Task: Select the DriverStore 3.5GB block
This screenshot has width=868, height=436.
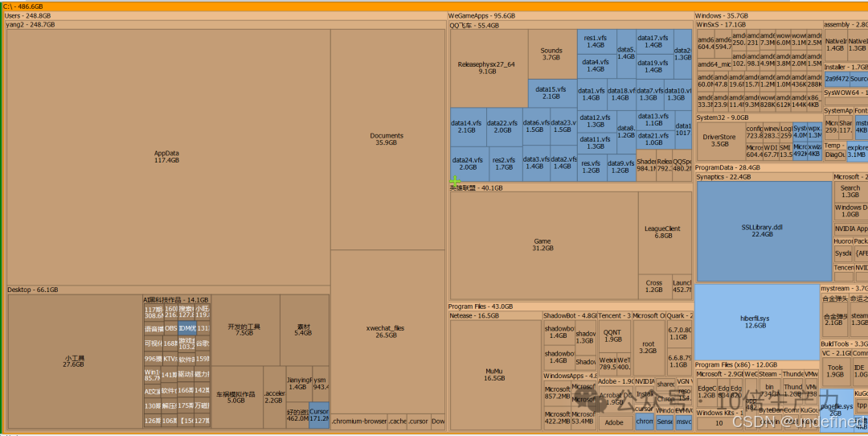Action: pos(720,141)
